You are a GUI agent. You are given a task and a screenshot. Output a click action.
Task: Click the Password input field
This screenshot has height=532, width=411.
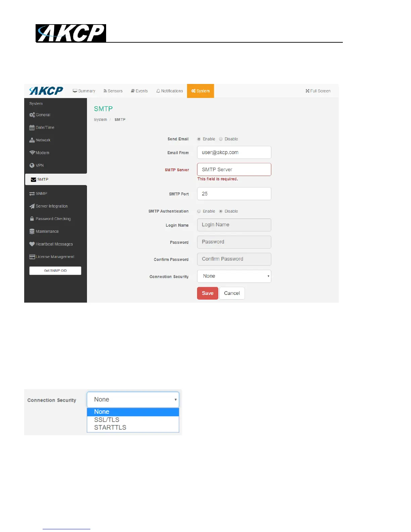(x=234, y=242)
